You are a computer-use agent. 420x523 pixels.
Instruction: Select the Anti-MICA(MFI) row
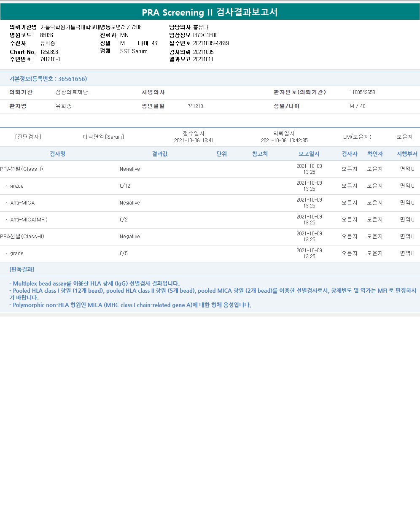click(x=210, y=220)
